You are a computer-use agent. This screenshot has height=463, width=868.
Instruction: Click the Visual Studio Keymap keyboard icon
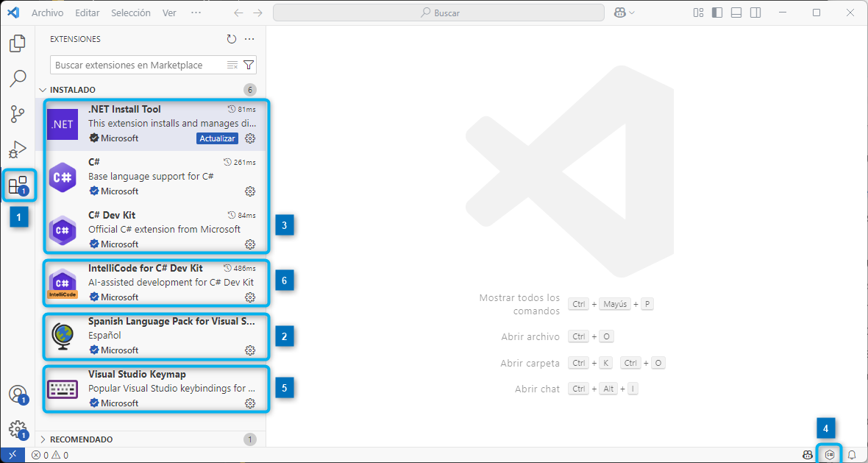(63, 389)
